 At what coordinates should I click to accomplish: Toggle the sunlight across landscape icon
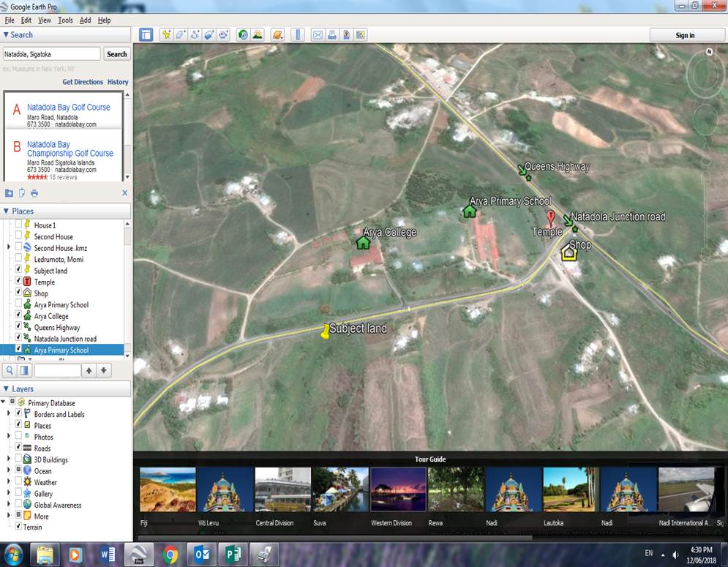258,34
